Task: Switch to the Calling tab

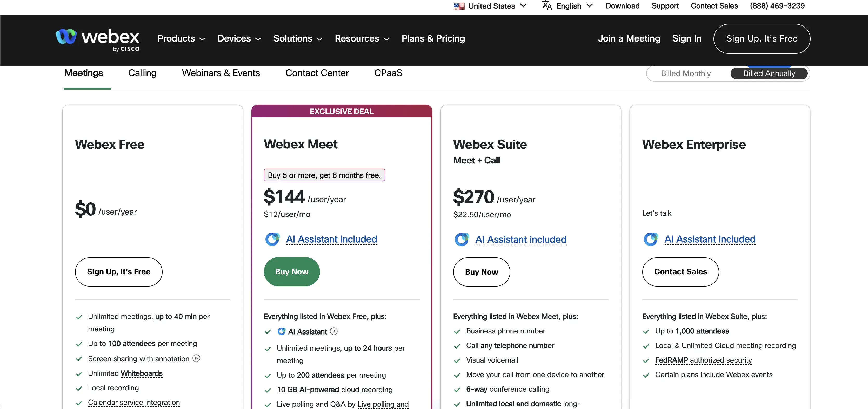Action: tap(142, 73)
